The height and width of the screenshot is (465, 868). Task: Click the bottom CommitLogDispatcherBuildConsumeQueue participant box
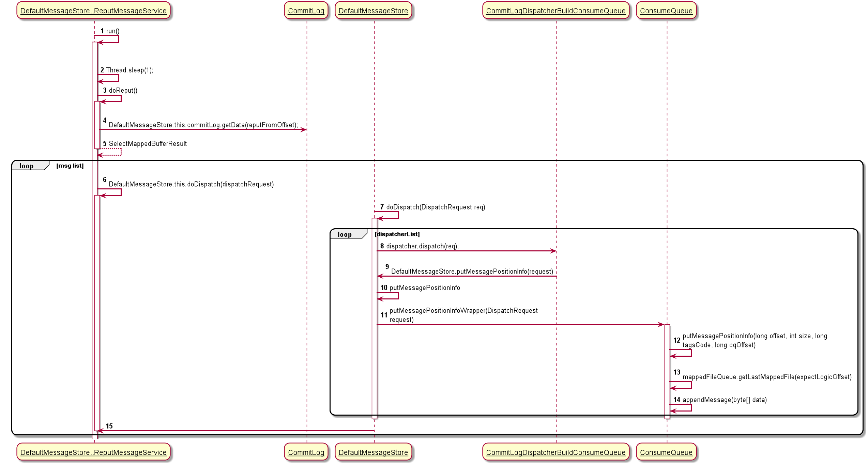(x=555, y=452)
